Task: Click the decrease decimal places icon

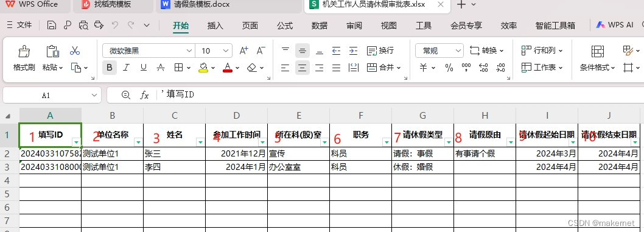Action: tap(501, 68)
